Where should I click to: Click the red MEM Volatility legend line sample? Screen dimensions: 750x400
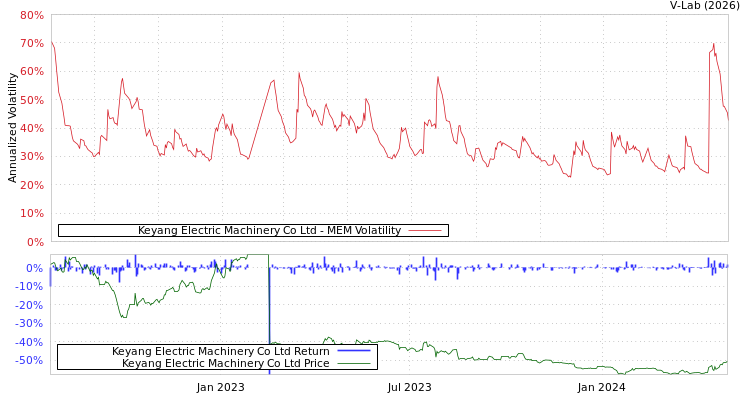point(425,231)
